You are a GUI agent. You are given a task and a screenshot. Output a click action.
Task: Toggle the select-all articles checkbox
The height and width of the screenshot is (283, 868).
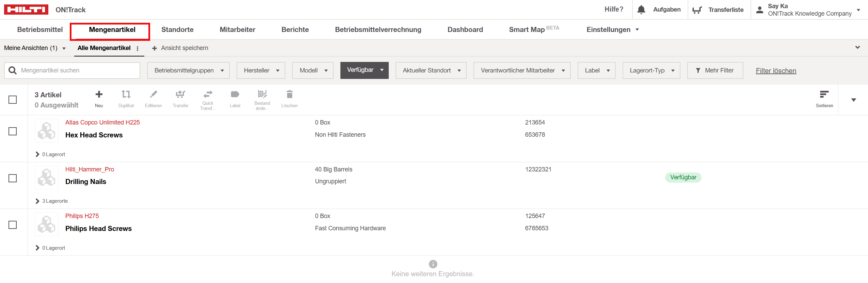click(x=13, y=100)
